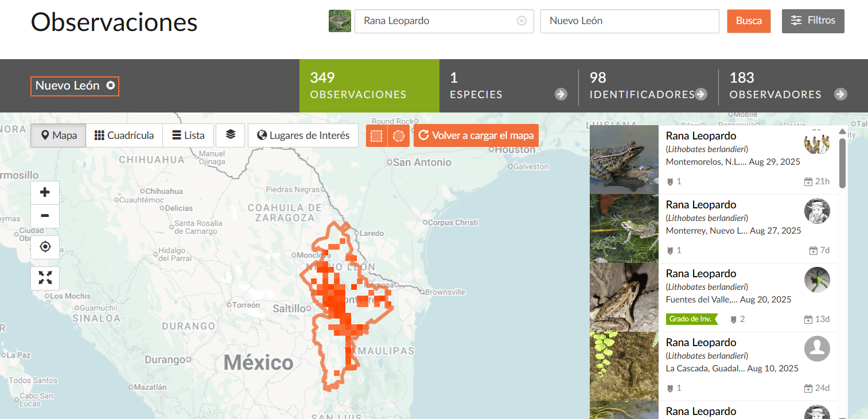868x419 pixels.
Task: Open Lugares de Interés menu
Action: tap(303, 135)
